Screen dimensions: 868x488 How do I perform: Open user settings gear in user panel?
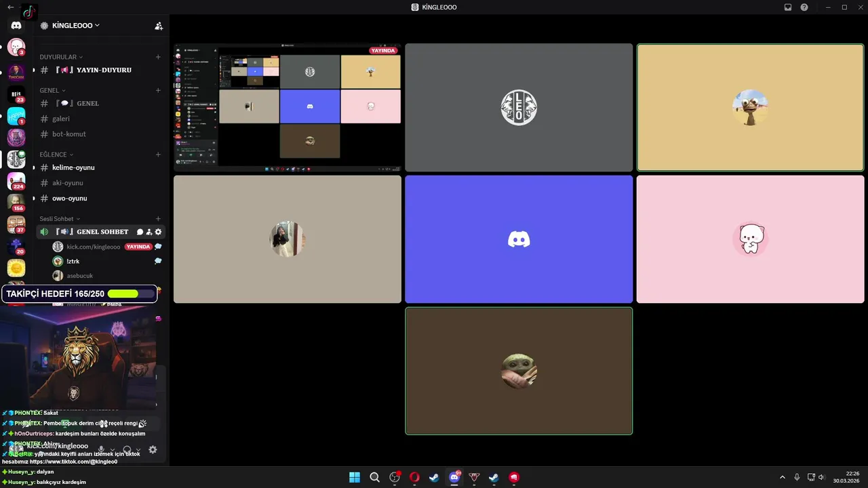(153, 449)
